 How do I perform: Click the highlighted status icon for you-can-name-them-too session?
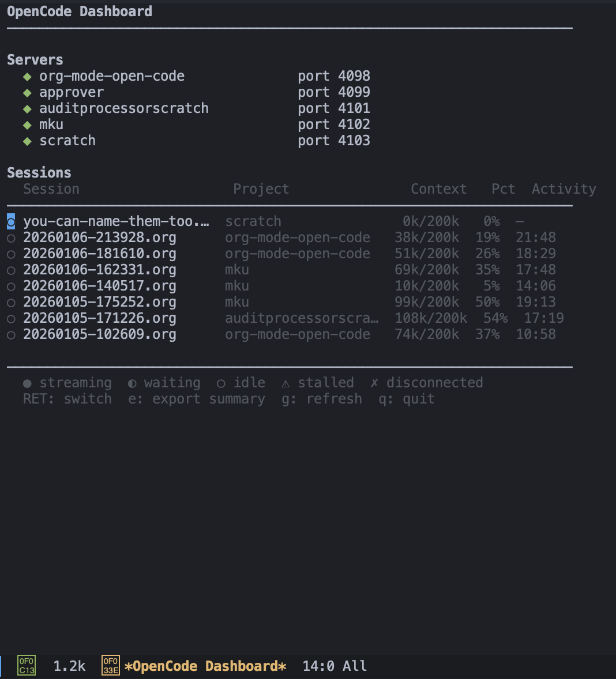(11, 222)
